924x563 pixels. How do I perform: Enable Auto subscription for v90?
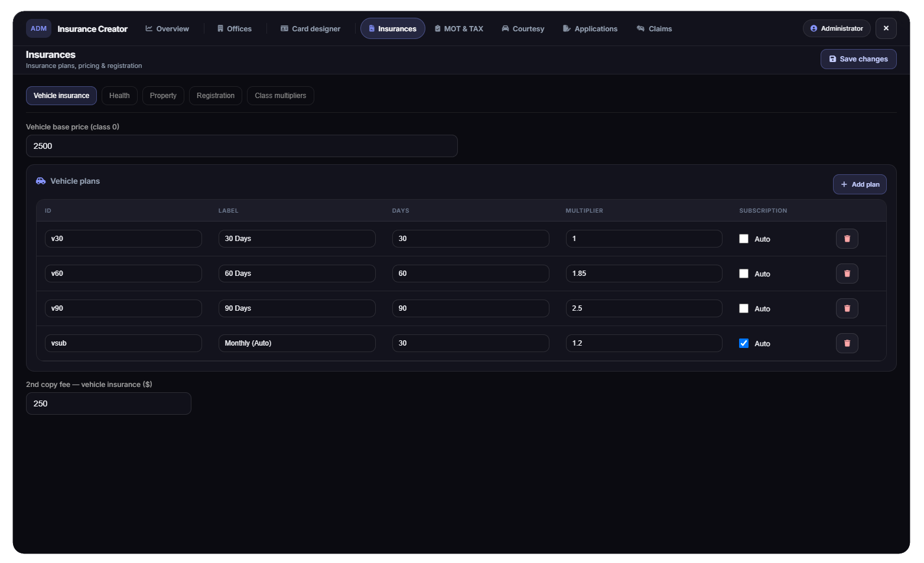point(744,308)
